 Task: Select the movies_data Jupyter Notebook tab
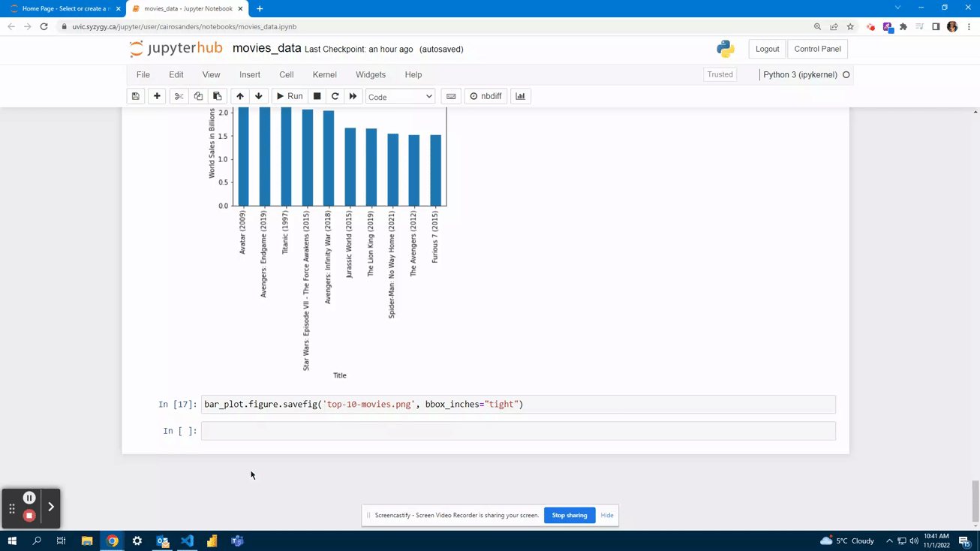click(x=188, y=9)
